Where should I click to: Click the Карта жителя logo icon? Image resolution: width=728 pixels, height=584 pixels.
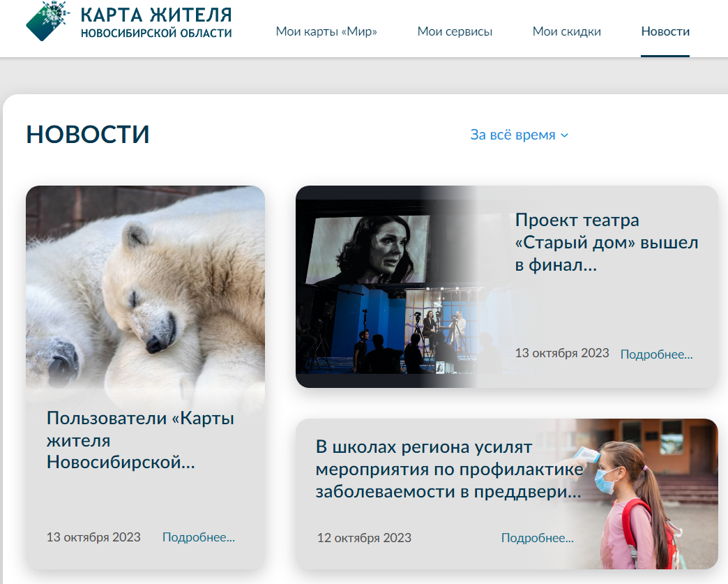(48, 21)
